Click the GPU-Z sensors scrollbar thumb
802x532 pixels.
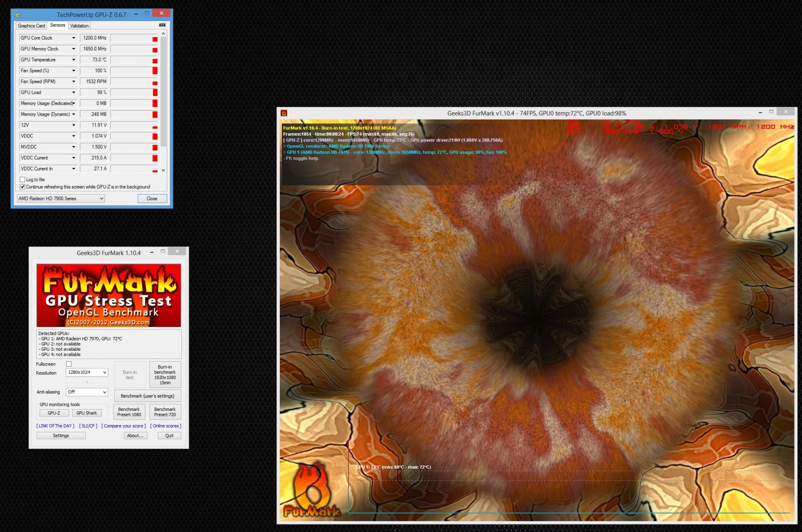[163, 92]
